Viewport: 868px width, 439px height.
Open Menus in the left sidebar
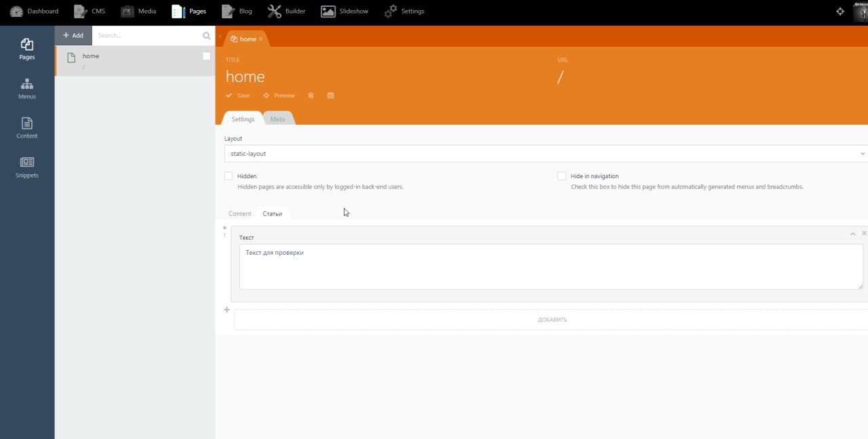(27, 89)
